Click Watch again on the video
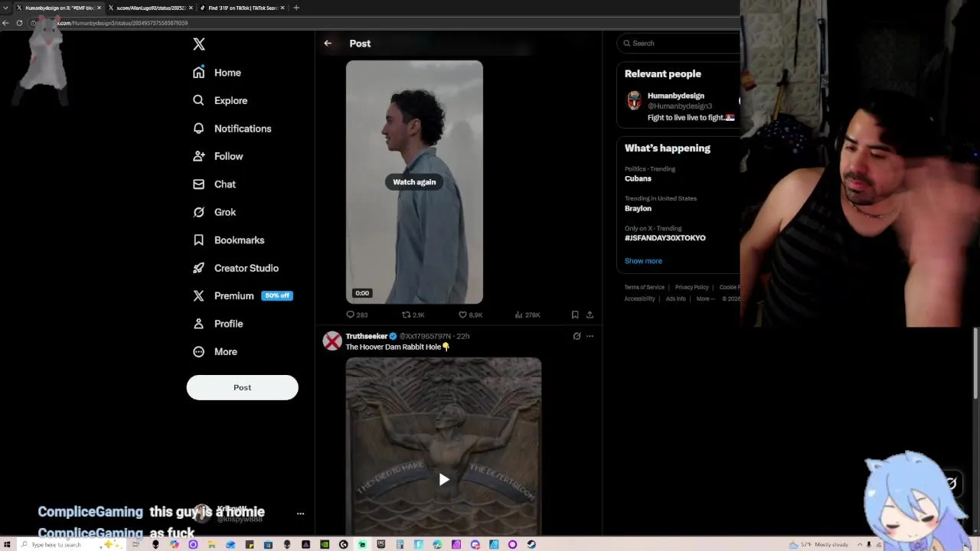Screen dimensions: 980x551 coord(414,182)
